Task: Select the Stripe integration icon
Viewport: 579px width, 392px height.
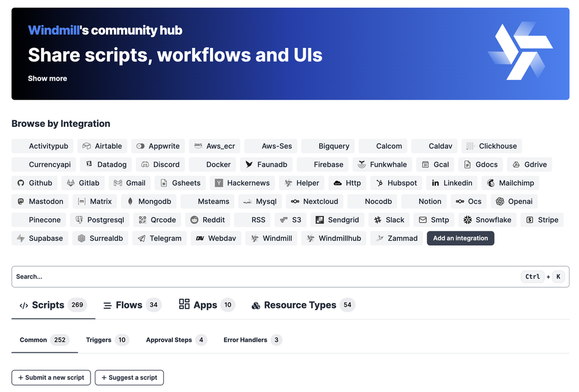Action: (x=529, y=220)
